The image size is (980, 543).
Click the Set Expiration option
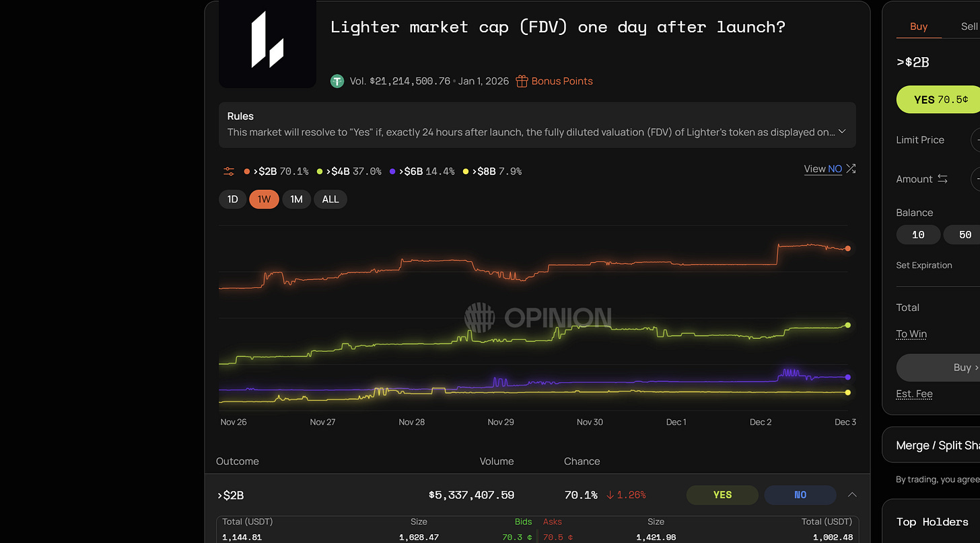924,265
